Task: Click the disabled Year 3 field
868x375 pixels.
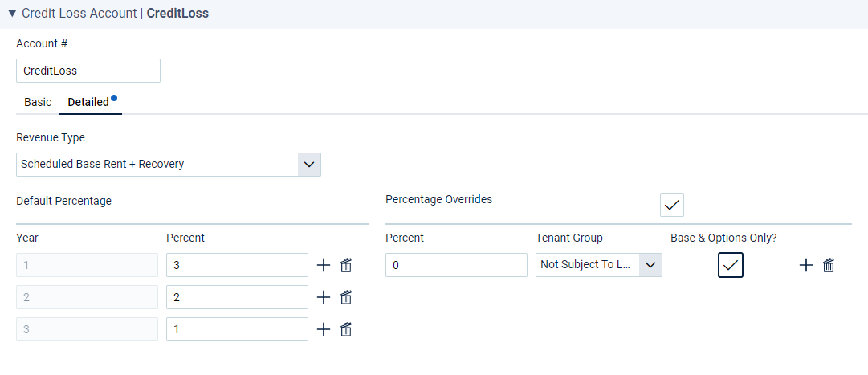Action: 88,329
